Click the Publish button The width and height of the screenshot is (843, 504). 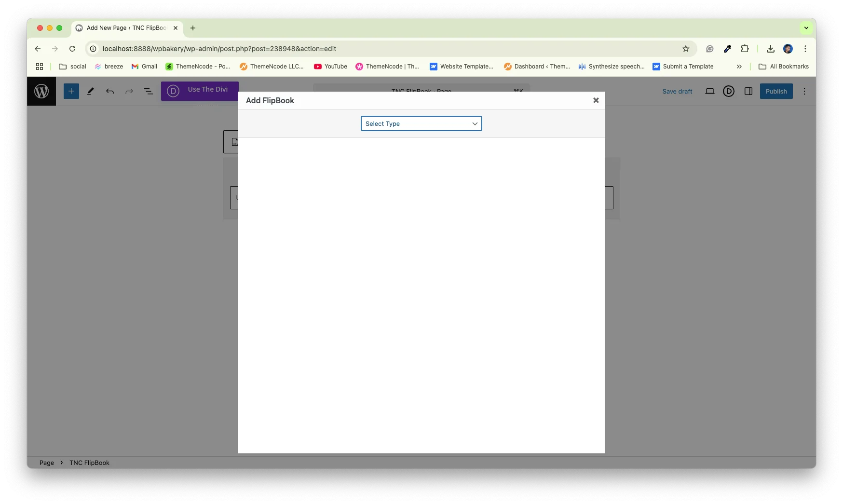[776, 91]
